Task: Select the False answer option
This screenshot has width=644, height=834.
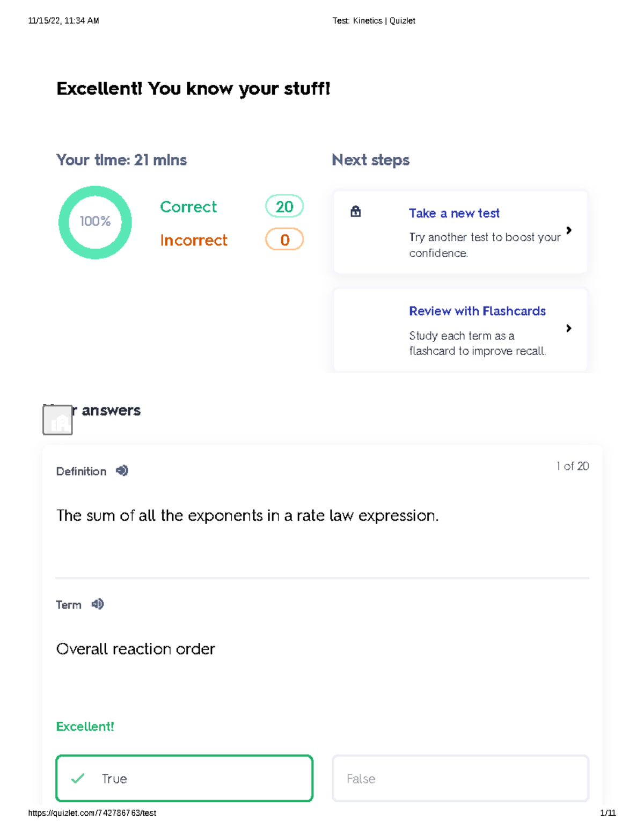Action: pos(460,778)
